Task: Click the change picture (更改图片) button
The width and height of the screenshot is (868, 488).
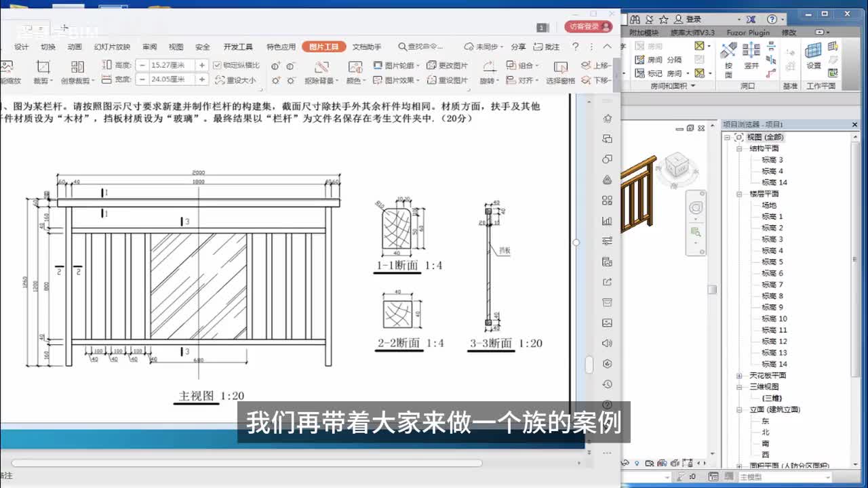Action: (447, 66)
